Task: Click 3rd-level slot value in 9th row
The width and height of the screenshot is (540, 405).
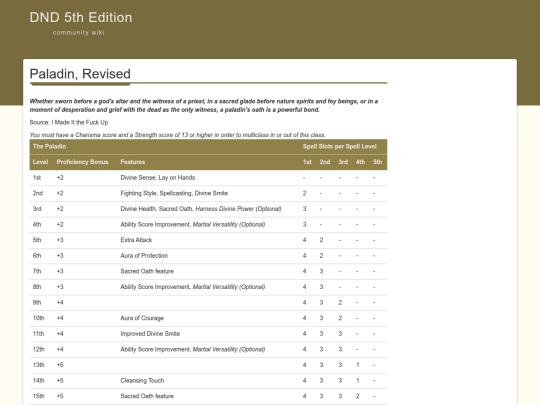Action: coord(340,302)
